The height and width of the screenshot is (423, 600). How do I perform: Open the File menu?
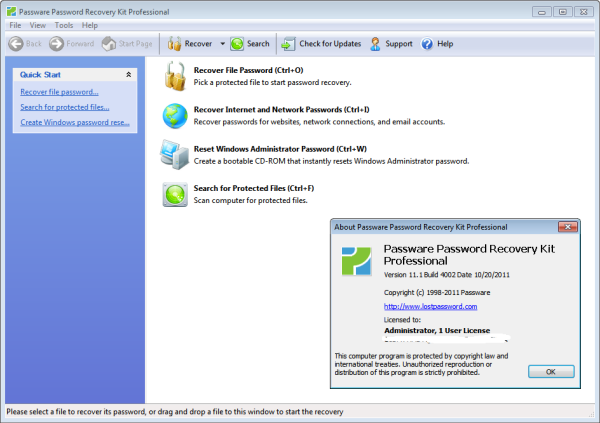[x=15, y=25]
